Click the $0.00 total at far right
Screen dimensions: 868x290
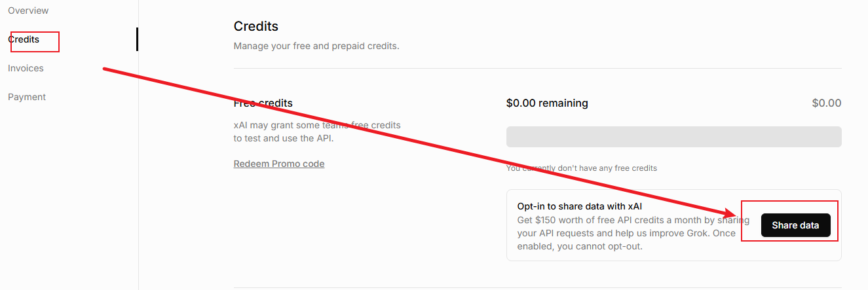click(826, 103)
